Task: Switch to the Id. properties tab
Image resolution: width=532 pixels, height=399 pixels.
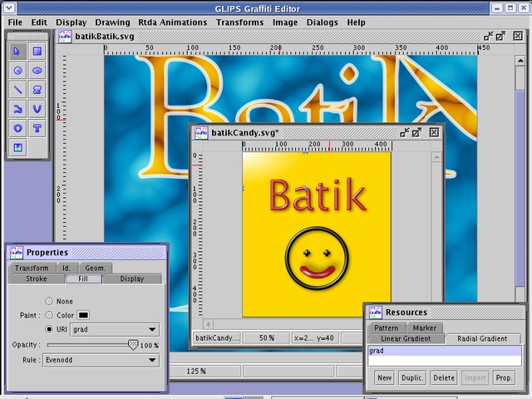Action: [x=66, y=268]
